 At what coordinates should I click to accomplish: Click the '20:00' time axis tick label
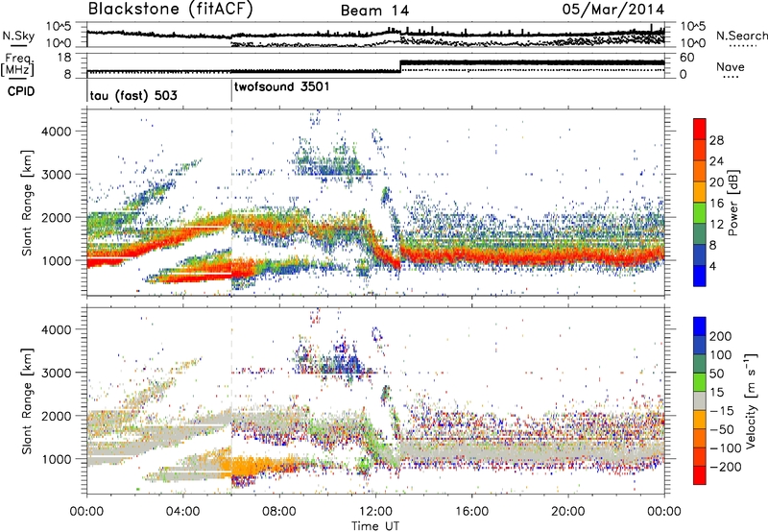point(567,512)
